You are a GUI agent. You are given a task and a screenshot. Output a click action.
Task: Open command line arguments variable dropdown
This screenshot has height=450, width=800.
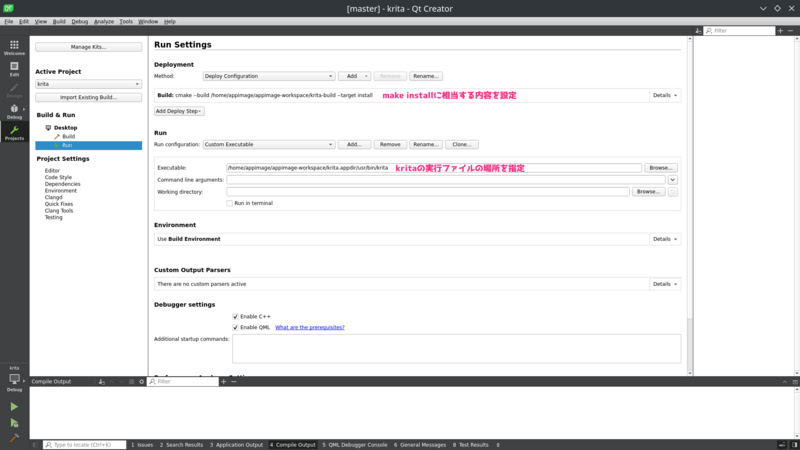coord(672,180)
